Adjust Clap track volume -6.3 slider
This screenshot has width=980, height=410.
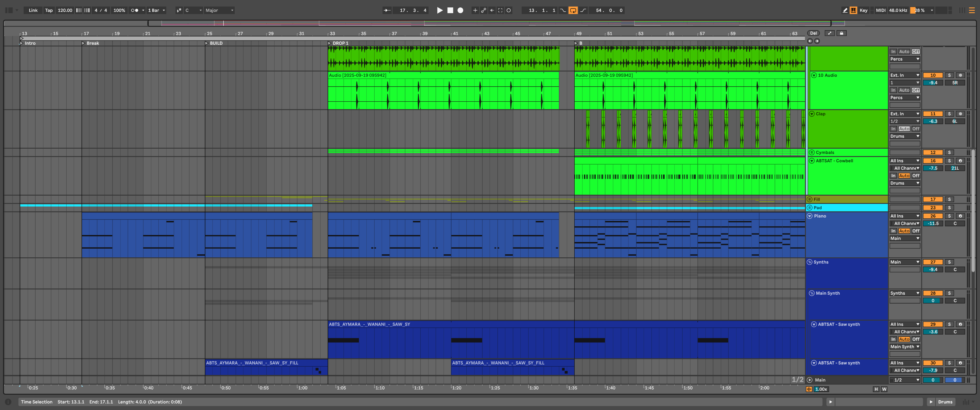point(933,121)
